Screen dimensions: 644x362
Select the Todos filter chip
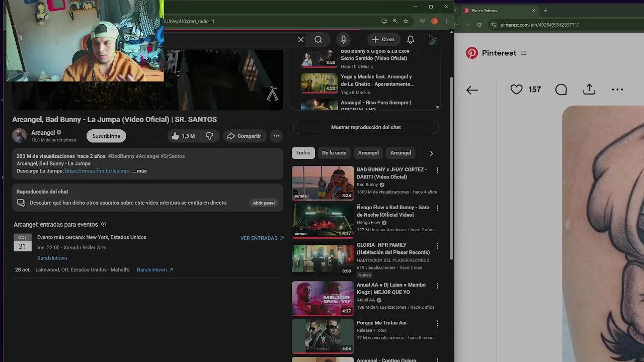point(303,153)
